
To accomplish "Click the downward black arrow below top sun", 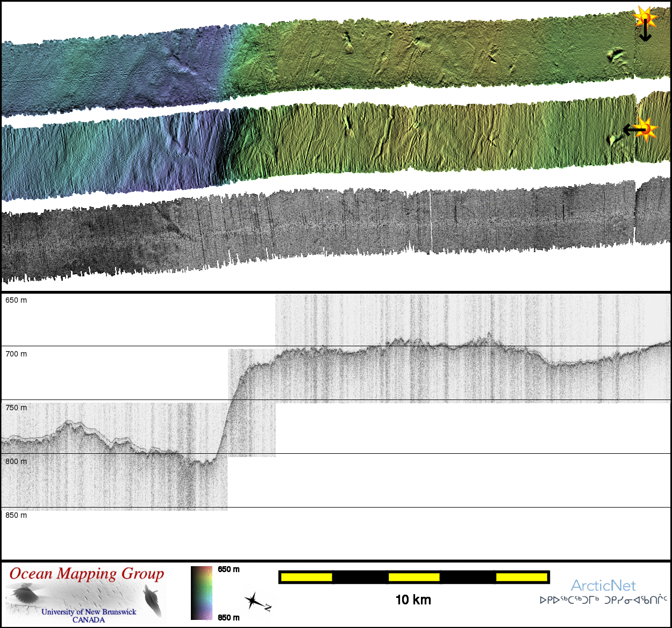I will [x=645, y=34].
